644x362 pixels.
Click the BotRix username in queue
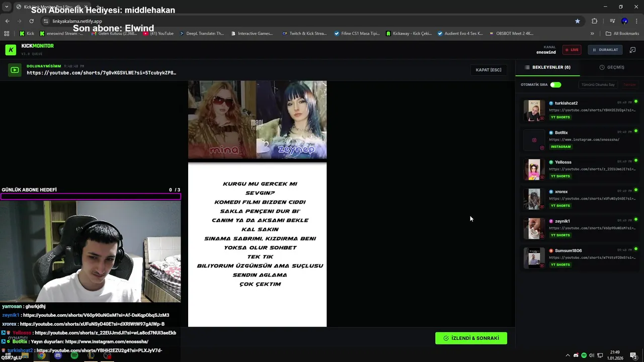561,133
